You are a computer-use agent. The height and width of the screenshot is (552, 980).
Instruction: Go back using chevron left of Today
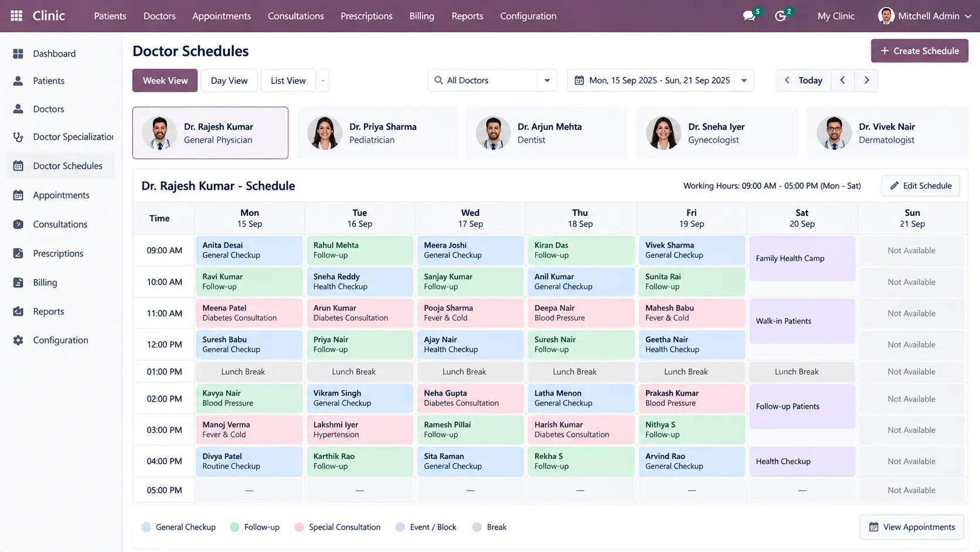point(787,80)
